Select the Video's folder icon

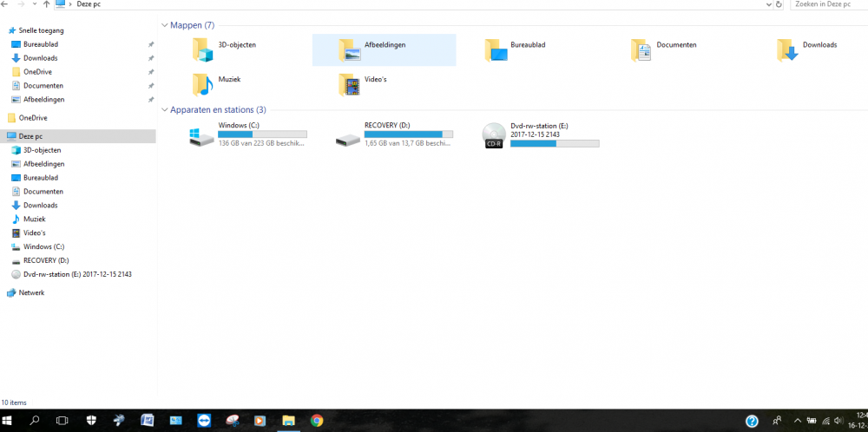click(350, 83)
